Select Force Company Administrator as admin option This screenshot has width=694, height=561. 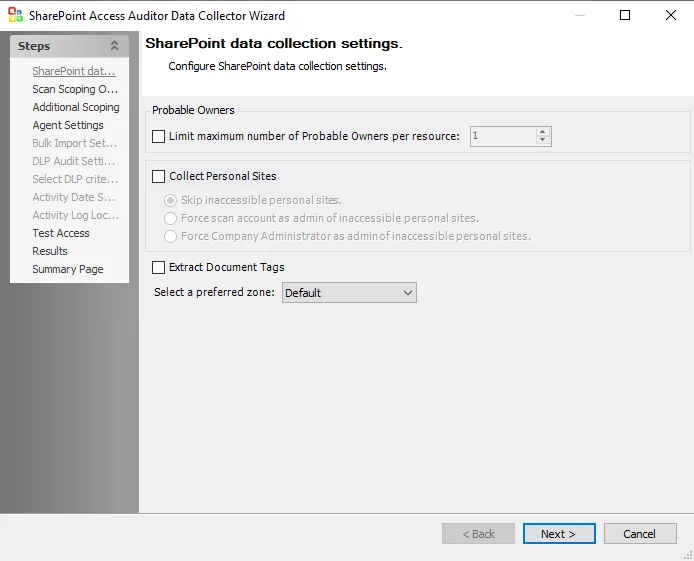(x=170, y=236)
